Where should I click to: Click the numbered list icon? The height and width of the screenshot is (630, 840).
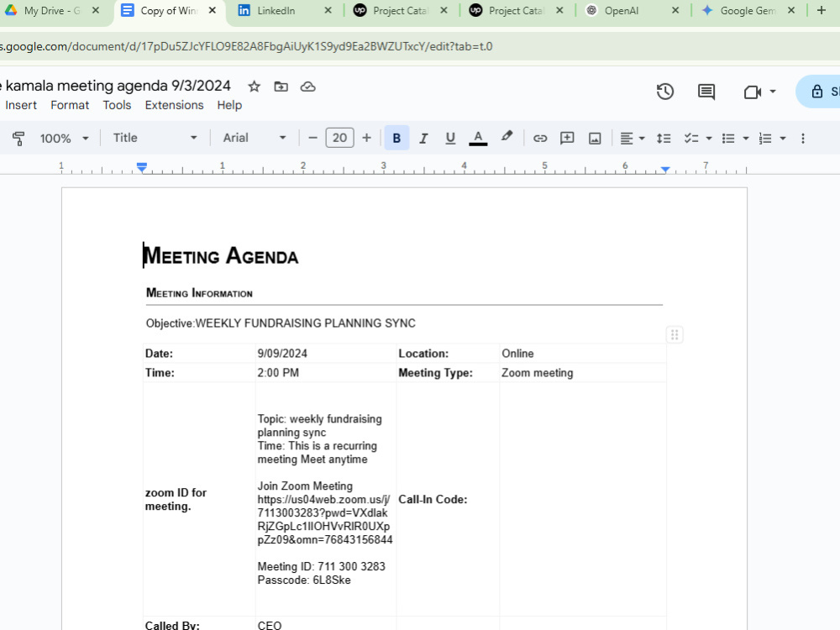(765, 139)
